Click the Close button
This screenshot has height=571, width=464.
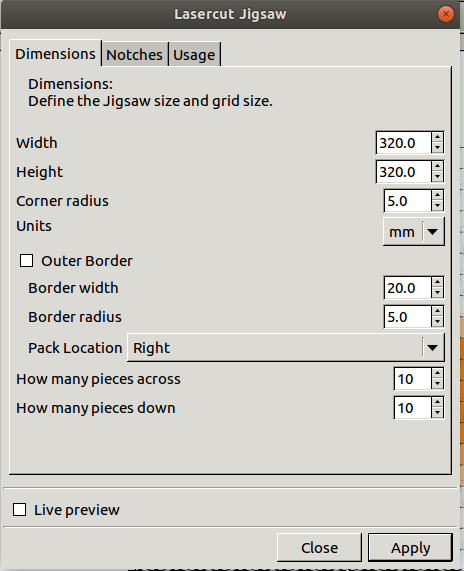coord(319,548)
